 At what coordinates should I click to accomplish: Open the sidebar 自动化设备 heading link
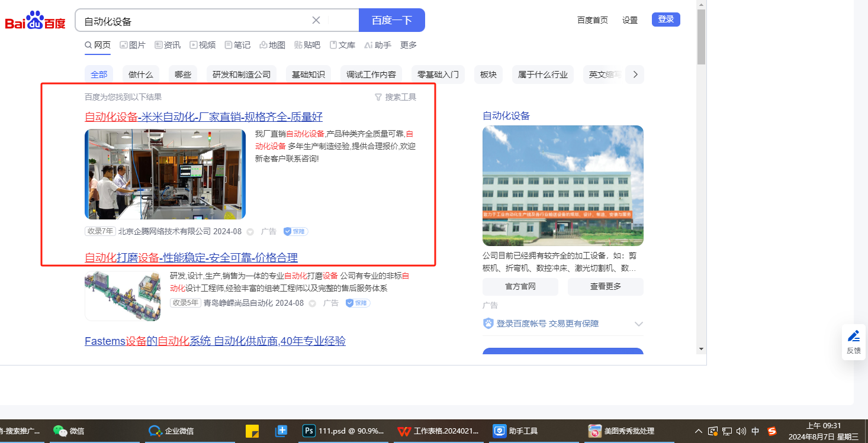[x=506, y=115]
